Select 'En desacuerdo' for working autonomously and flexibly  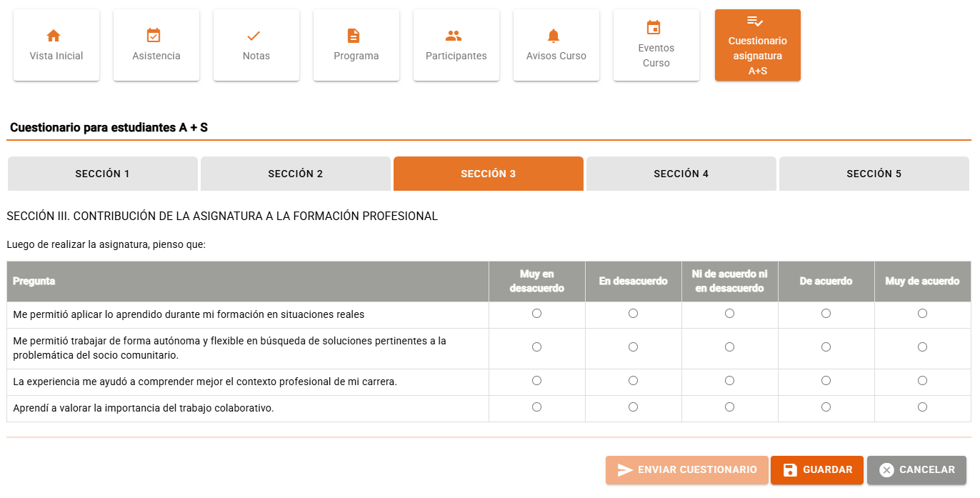coord(633,347)
